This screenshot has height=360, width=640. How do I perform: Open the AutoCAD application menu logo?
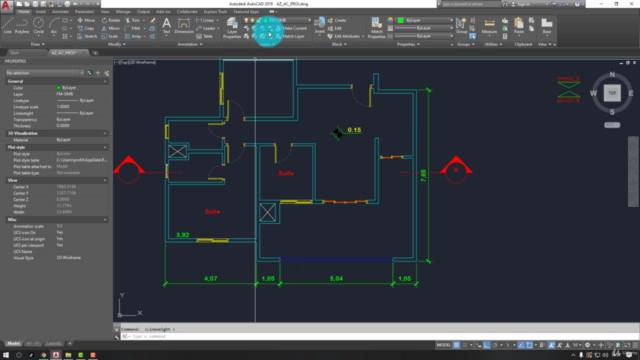pyautogui.click(x=6, y=6)
